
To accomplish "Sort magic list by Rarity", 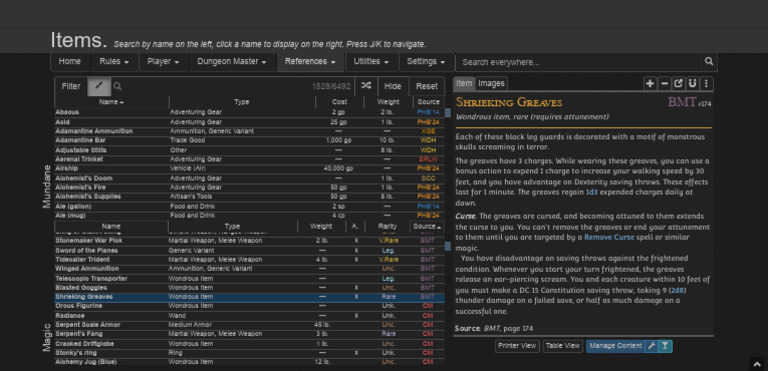I will coord(387,226).
